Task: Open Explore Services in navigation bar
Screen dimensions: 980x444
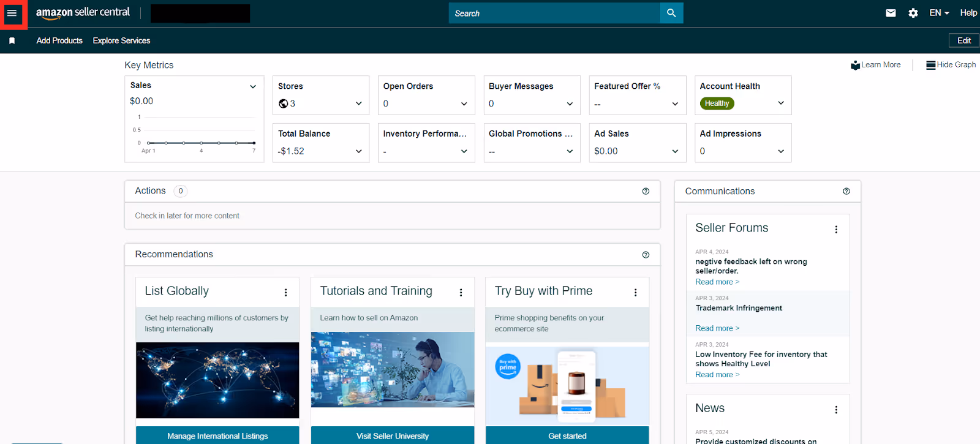Action: (121, 40)
